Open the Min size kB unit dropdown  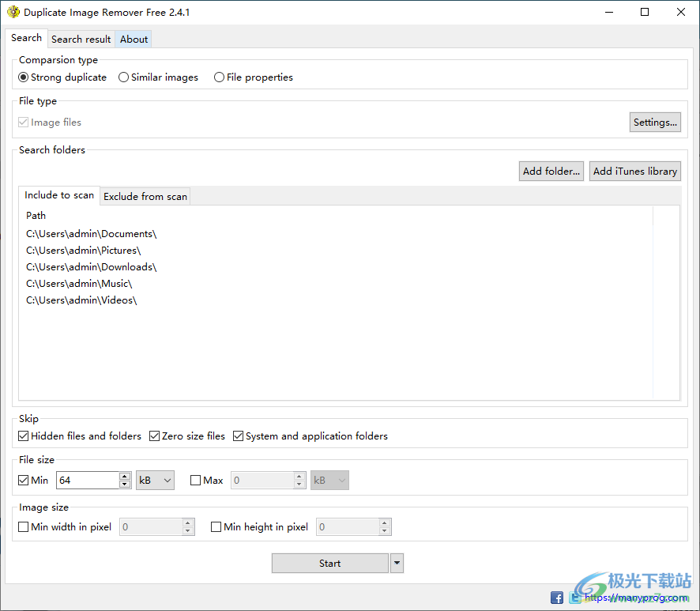point(155,480)
